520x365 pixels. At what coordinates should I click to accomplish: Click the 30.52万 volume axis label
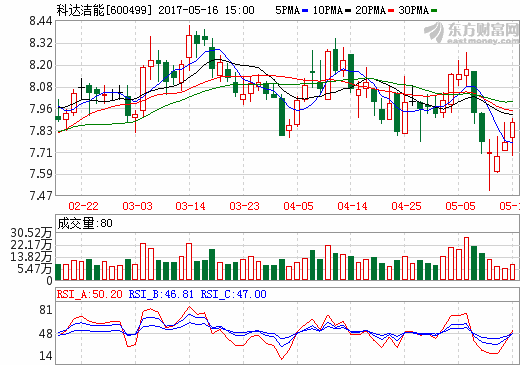click(x=31, y=233)
